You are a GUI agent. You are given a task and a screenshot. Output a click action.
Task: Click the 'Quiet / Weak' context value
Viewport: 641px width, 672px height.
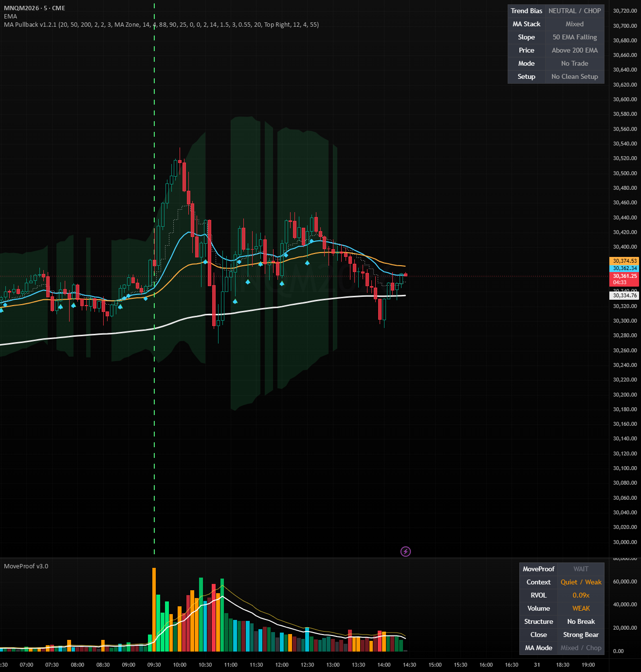(581, 582)
